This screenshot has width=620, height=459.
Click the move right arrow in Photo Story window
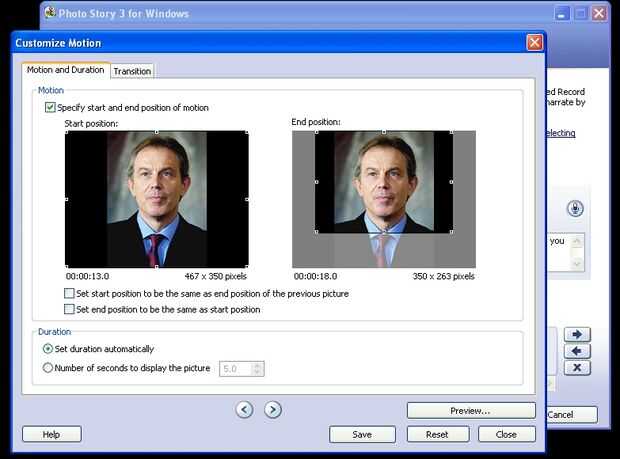pyautogui.click(x=577, y=334)
